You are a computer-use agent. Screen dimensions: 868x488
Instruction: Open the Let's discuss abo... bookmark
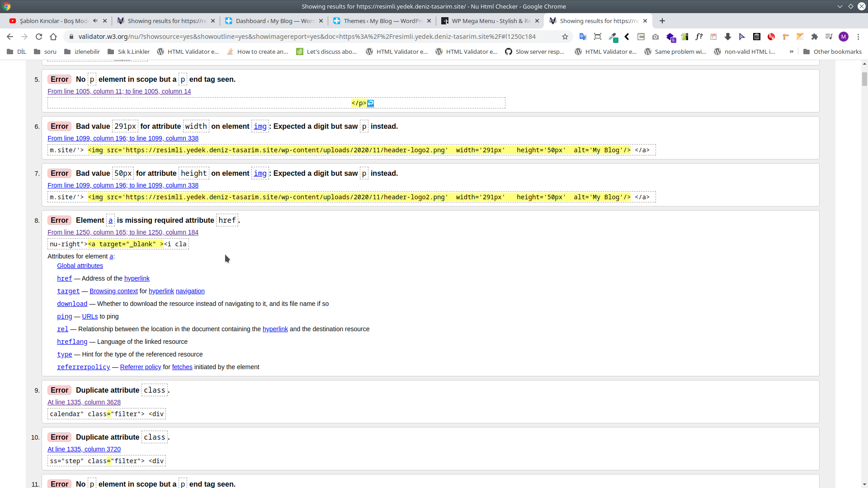[326, 52]
